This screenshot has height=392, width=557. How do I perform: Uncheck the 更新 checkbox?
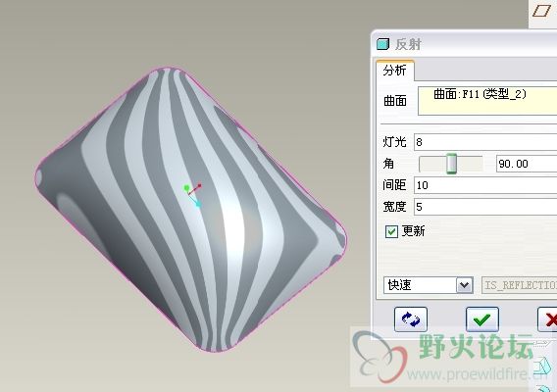click(x=391, y=231)
